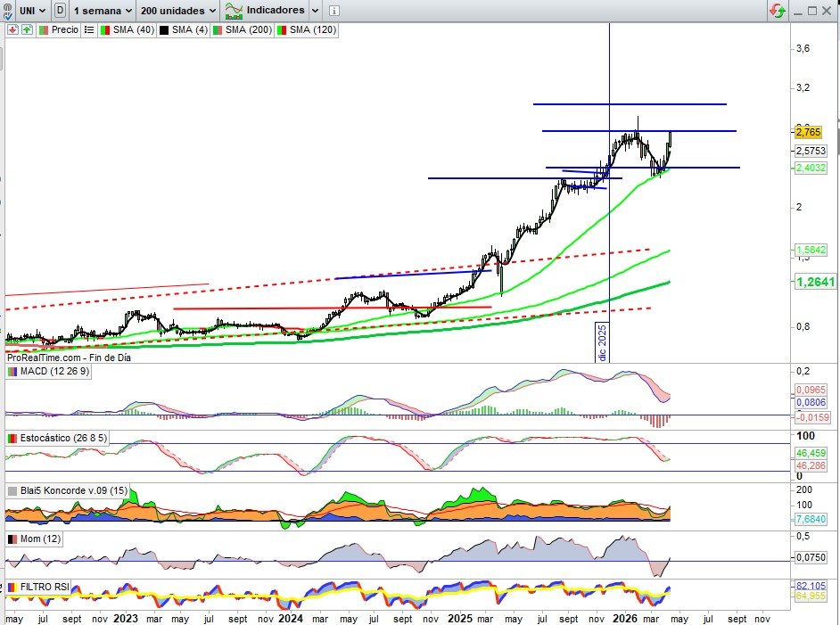The width and height of the screenshot is (840, 625).
Task: Click the ProRealTime.com - Fin de Día text
Action: [69, 358]
